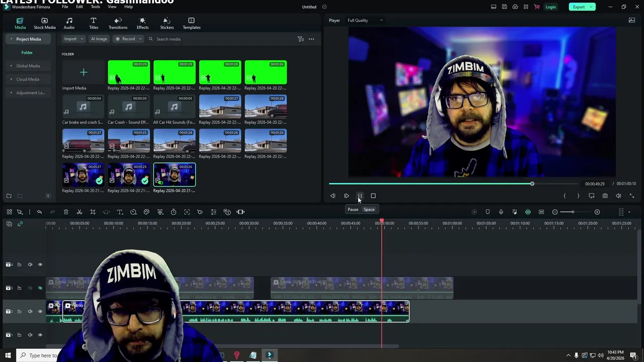Open the media panel more options (three dots)
The image size is (644, 362).
(311, 39)
